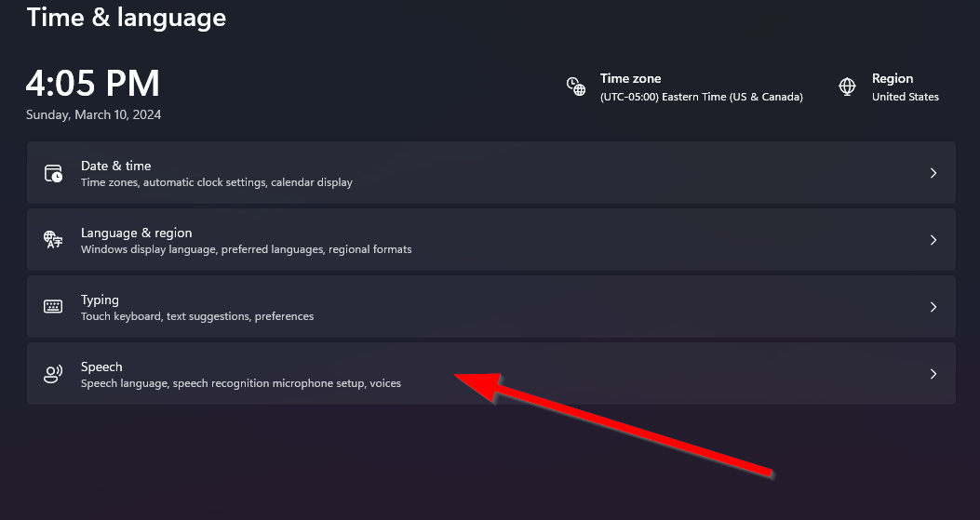Click the Eastern Time zone value text
The width and height of the screenshot is (980, 520).
pos(701,97)
